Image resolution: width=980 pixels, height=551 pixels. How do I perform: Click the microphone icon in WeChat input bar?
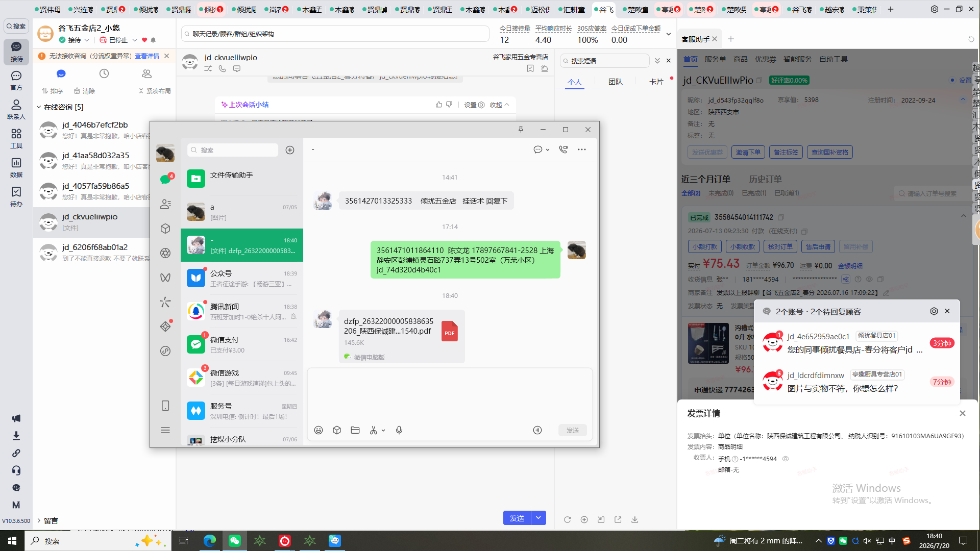(399, 430)
